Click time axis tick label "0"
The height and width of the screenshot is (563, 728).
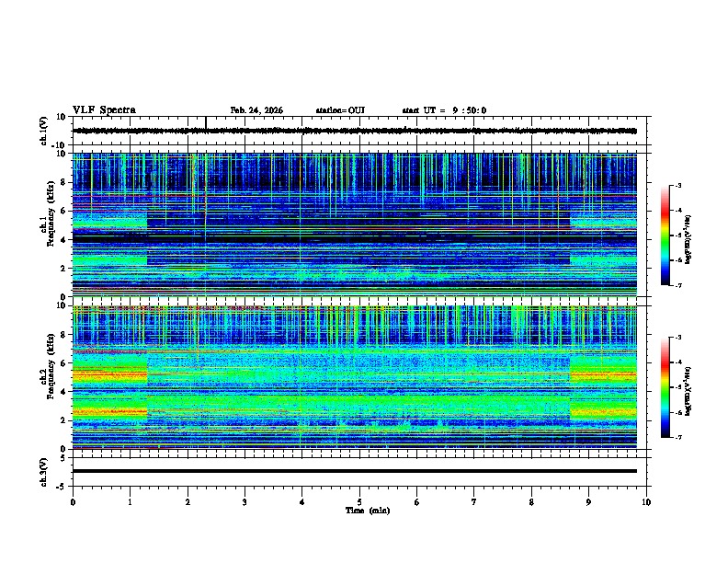tap(73, 502)
